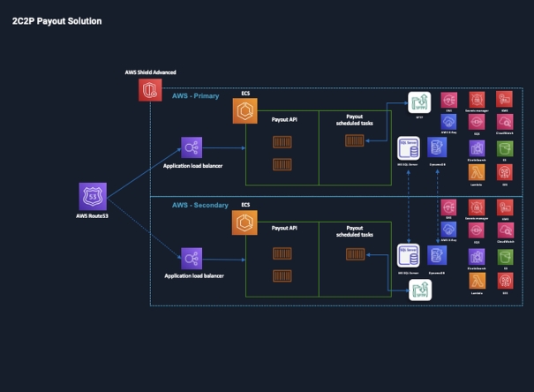Click the AWS Route53 icon
Screen dimensions: 534x392
(93, 196)
